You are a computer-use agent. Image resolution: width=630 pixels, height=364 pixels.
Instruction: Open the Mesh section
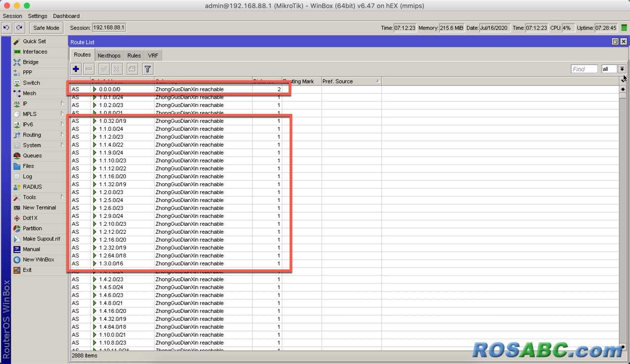(29, 94)
